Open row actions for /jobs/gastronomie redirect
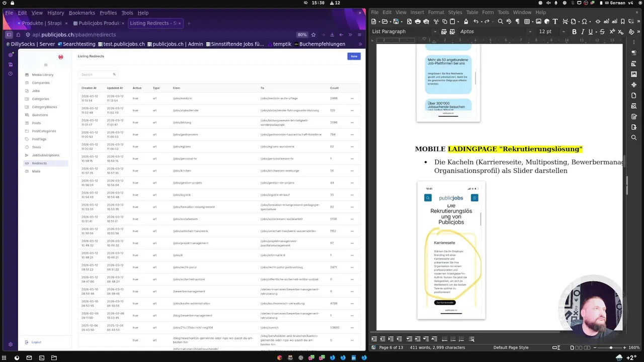This screenshot has height=362, width=644. [352, 135]
